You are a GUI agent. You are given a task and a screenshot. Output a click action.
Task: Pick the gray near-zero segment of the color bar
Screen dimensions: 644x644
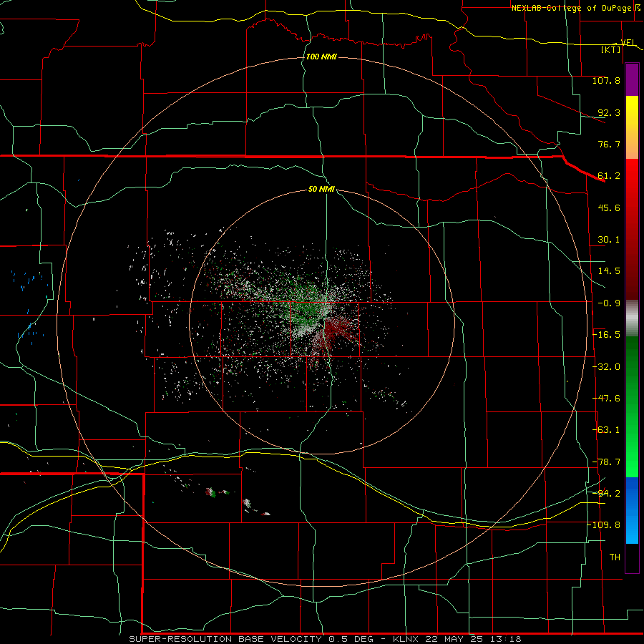[x=632, y=318]
